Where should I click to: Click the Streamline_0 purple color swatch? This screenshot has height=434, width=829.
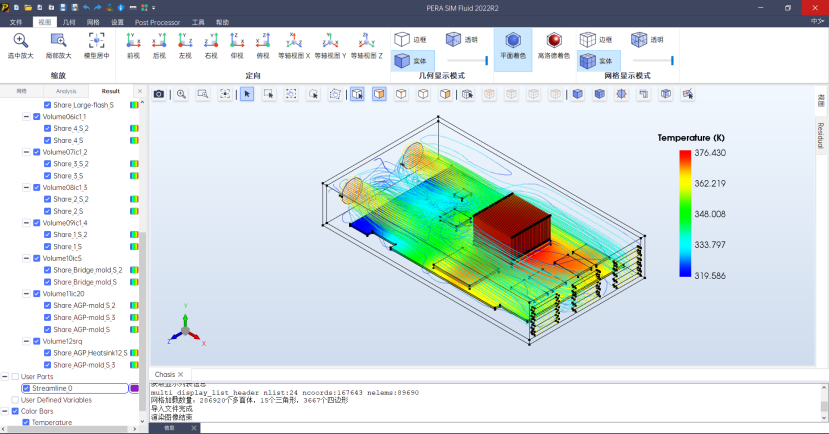134,388
